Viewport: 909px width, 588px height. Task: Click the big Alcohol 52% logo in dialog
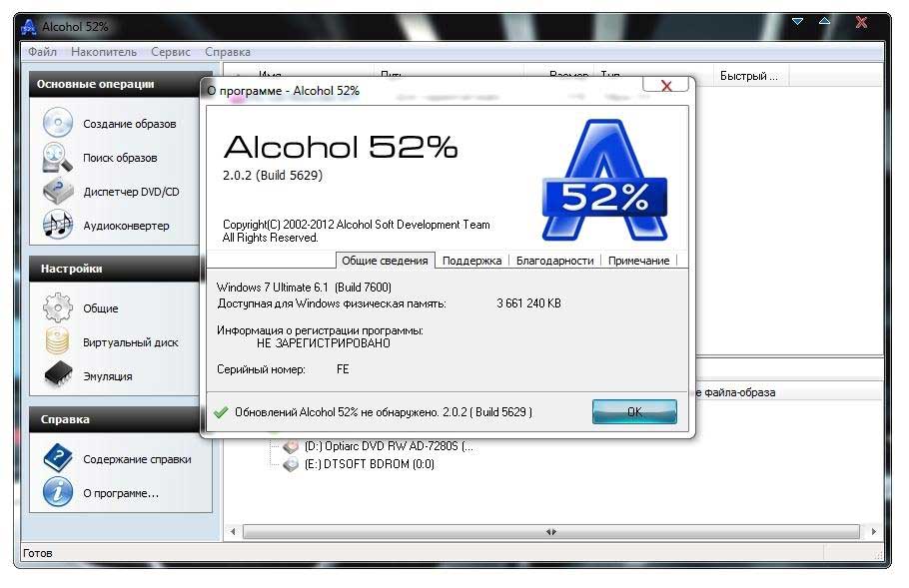click(604, 180)
